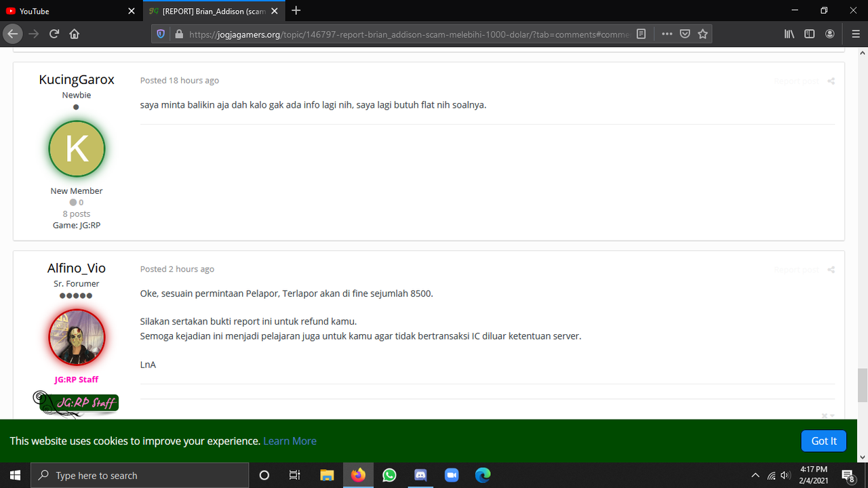The height and width of the screenshot is (488, 868).
Task: Bookmark this page with the star icon
Action: pyautogui.click(x=703, y=34)
